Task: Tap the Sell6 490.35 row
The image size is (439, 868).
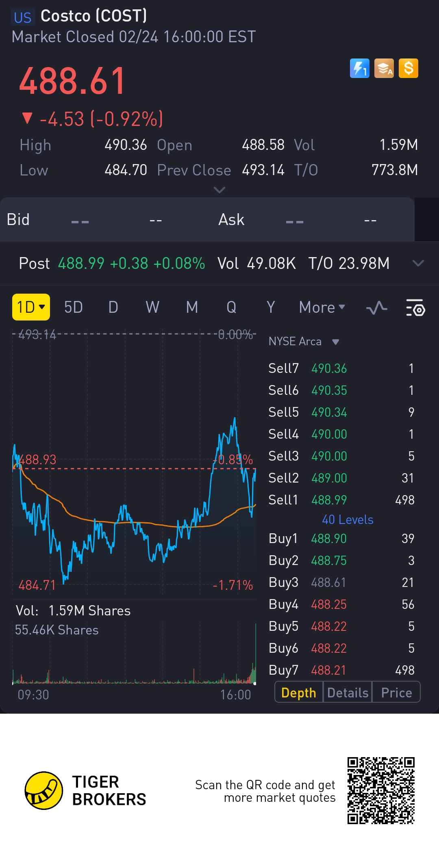Action: coord(341,390)
